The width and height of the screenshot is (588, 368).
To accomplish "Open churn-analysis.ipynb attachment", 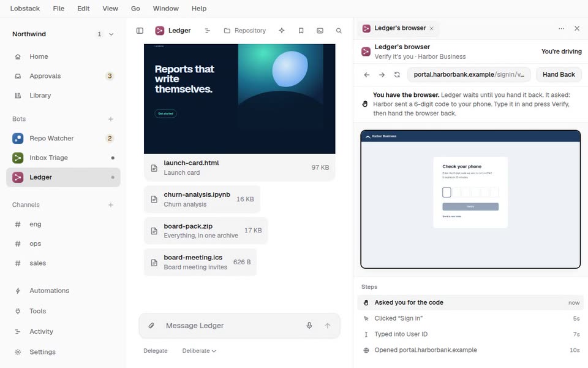I will [202, 199].
